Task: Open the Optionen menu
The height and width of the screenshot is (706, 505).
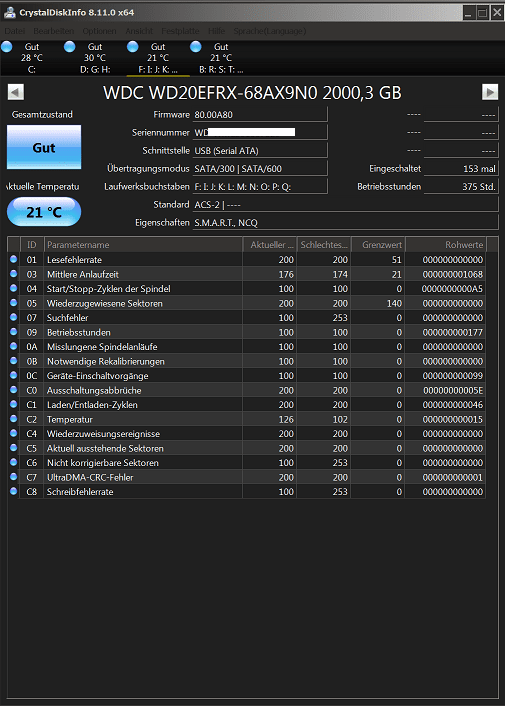Action: (x=99, y=31)
